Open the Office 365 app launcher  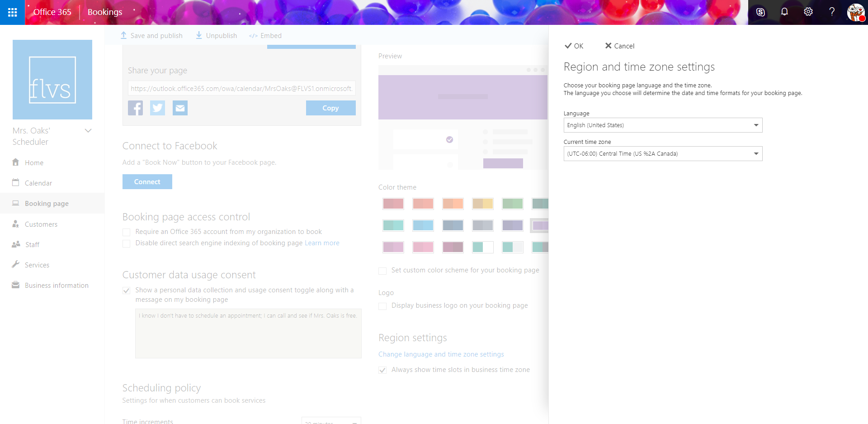pos(12,12)
